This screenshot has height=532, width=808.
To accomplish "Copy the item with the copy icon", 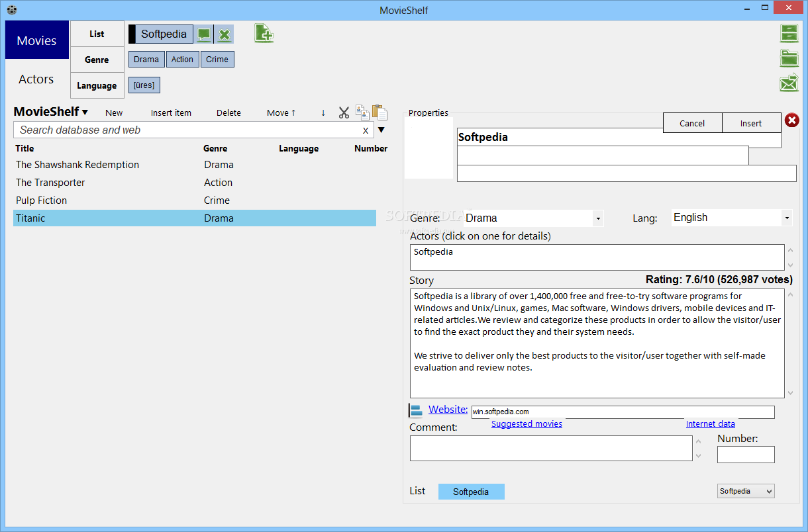I will pyautogui.click(x=362, y=112).
